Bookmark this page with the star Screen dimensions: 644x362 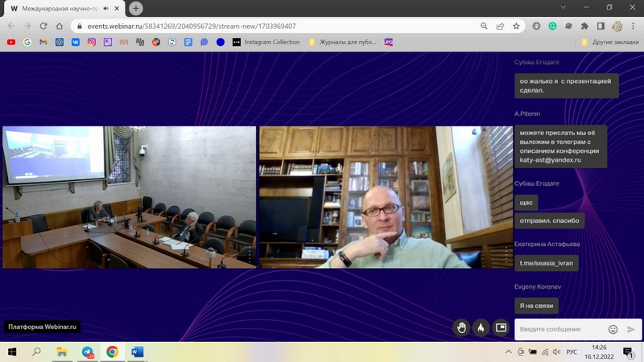point(516,27)
